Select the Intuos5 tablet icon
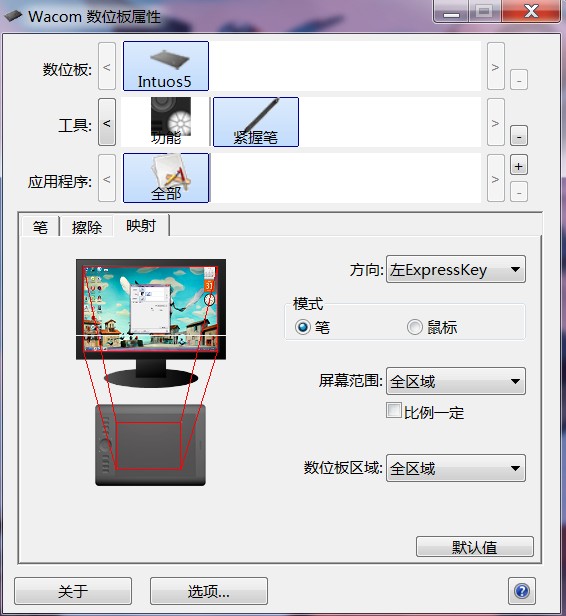 click(166, 66)
